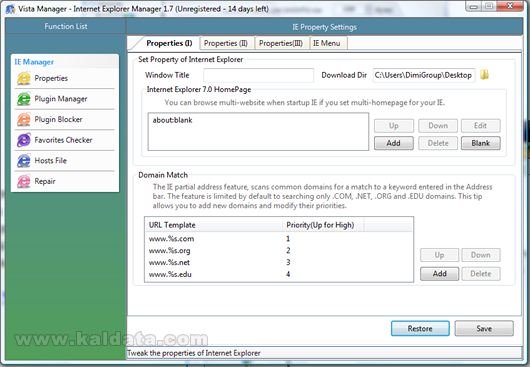Switch to the Properties(III) tab
Viewport: 530px width, 367px height.
[x=281, y=43]
